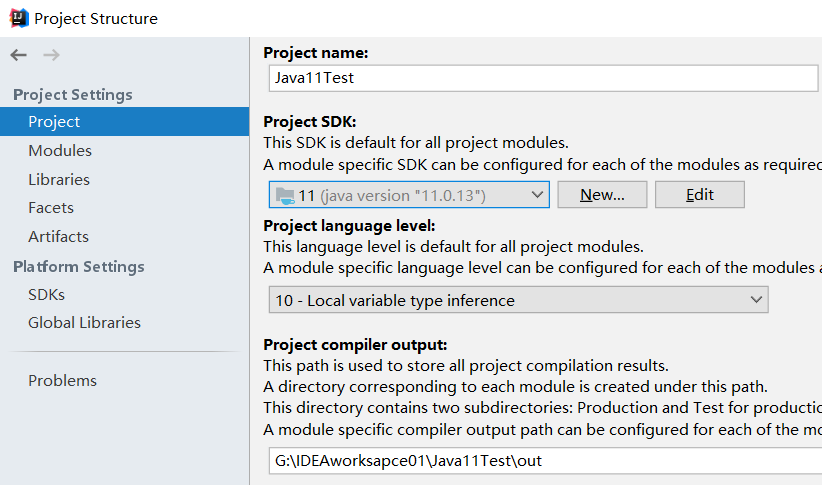Expand the Project language level dropdown arrow
822x485 pixels.
[x=756, y=300]
